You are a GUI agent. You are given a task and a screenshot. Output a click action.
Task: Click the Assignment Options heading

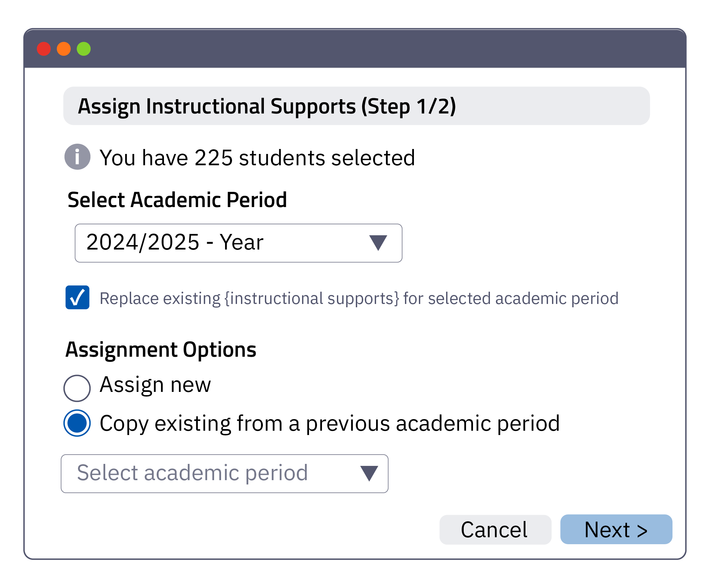click(x=161, y=349)
